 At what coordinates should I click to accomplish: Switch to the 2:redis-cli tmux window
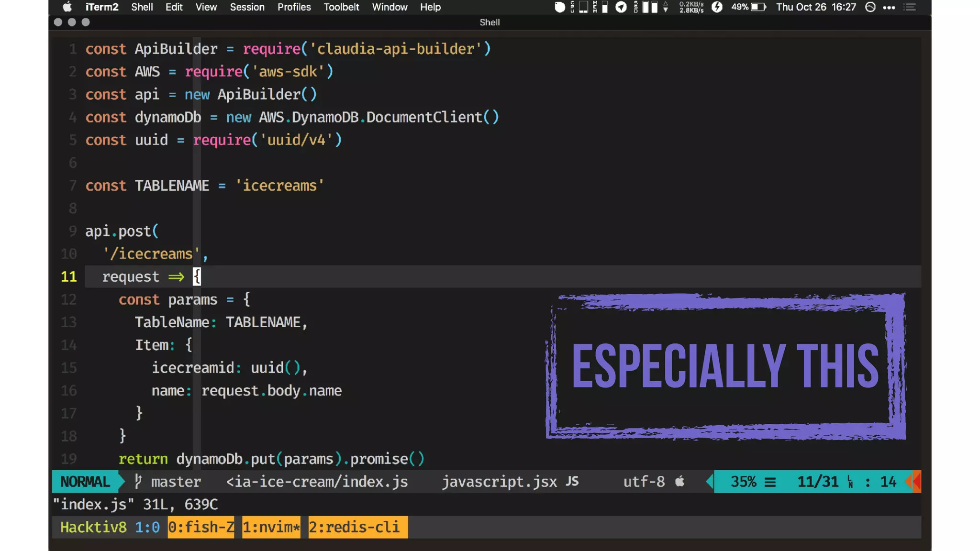357,527
